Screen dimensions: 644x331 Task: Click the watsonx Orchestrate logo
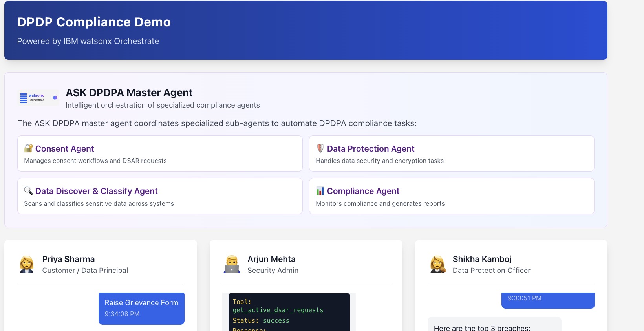coord(38,98)
